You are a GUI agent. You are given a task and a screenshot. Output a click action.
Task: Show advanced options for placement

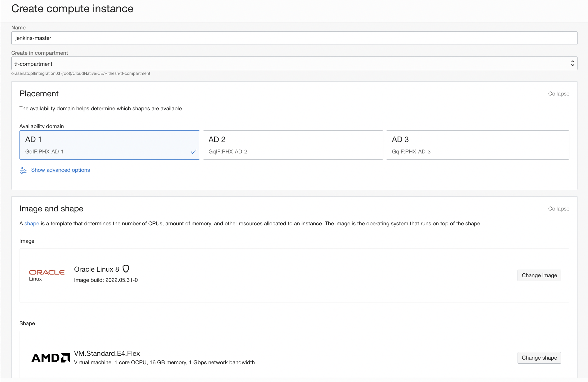point(60,170)
